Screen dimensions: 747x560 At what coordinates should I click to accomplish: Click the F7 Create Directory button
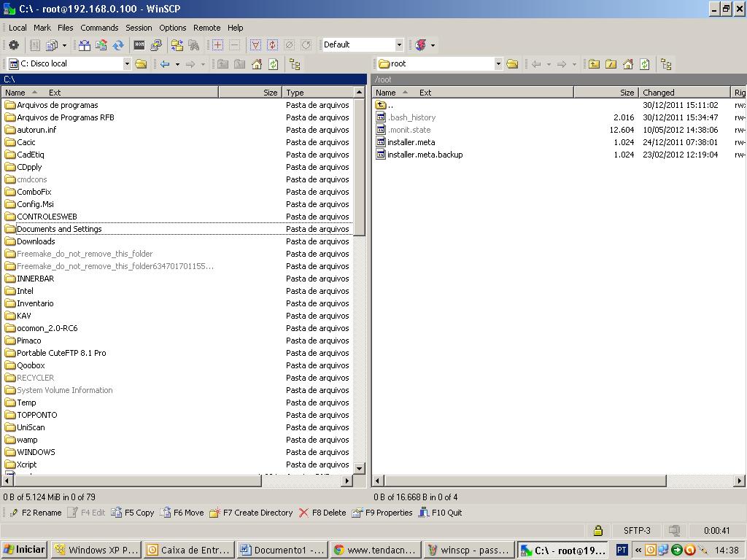click(x=251, y=513)
